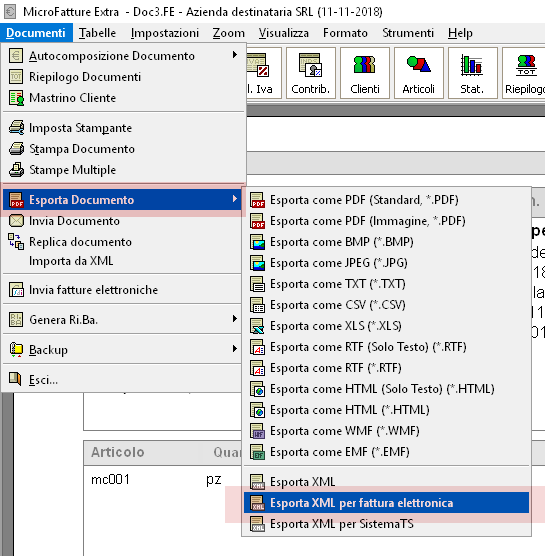This screenshot has height=556, width=545.
Task: Select Riepilogo Documenti menu entry
Action: coord(123,77)
